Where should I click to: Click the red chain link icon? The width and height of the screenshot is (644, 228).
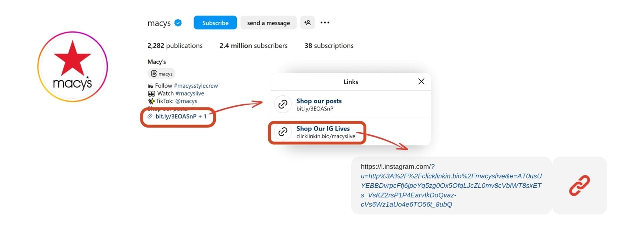pyautogui.click(x=579, y=185)
